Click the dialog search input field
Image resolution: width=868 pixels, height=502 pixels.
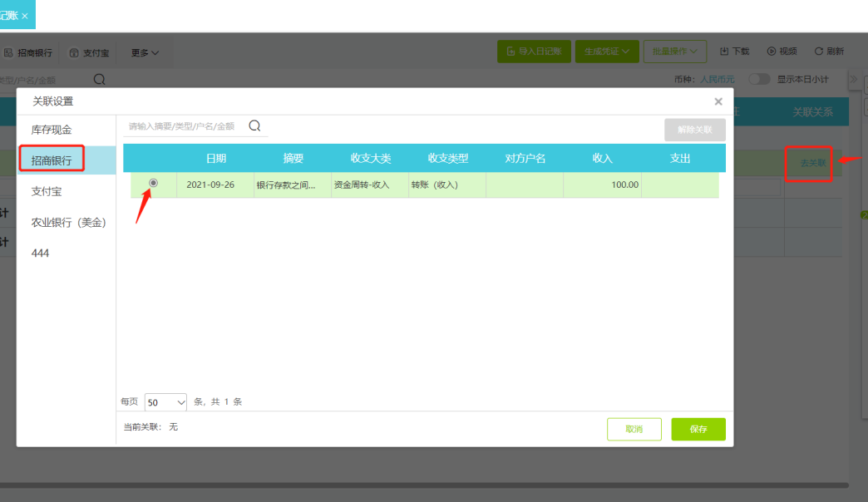pos(185,126)
